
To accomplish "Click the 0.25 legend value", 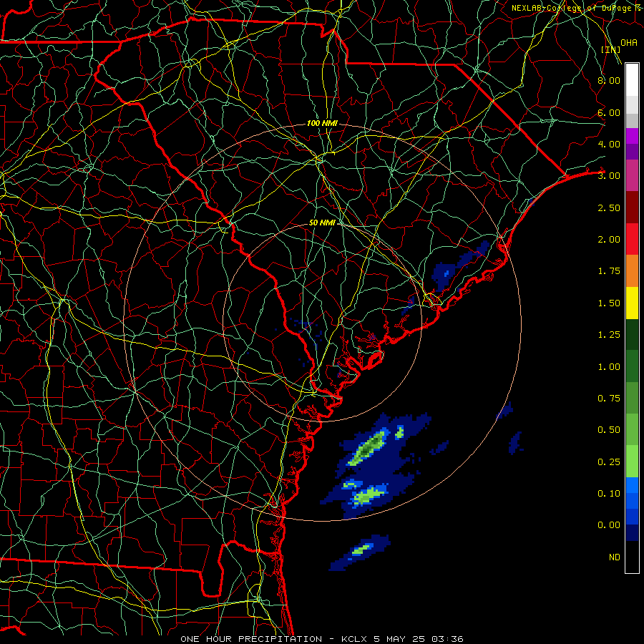I will [x=609, y=462].
